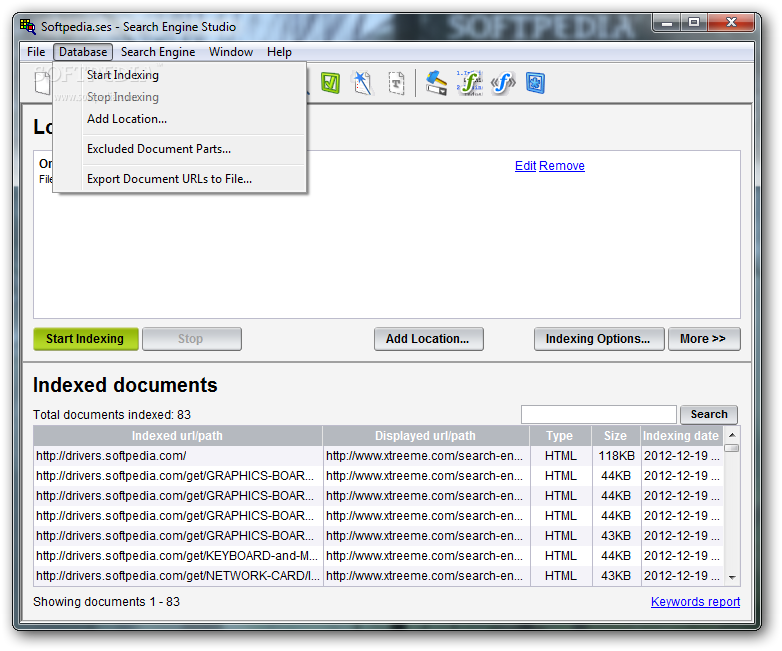Click the Remove link for location
Screen dimensions: 782x651
click(x=562, y=166)
